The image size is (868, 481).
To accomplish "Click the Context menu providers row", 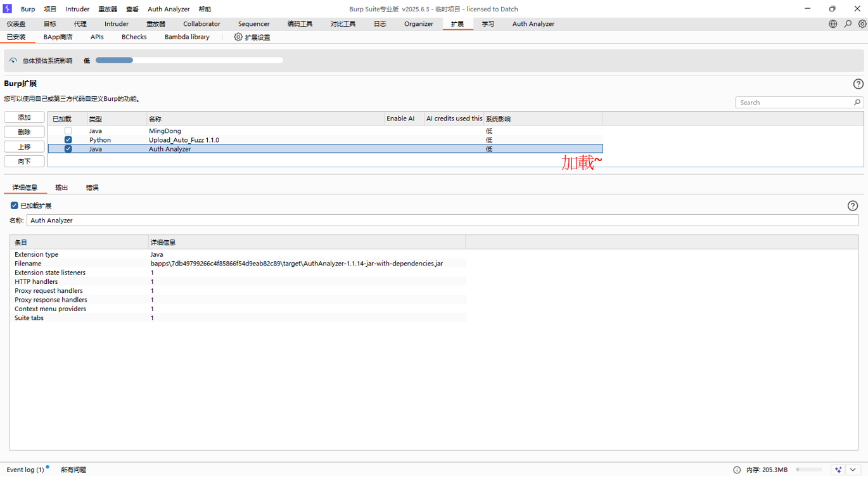I will (238, 309).
